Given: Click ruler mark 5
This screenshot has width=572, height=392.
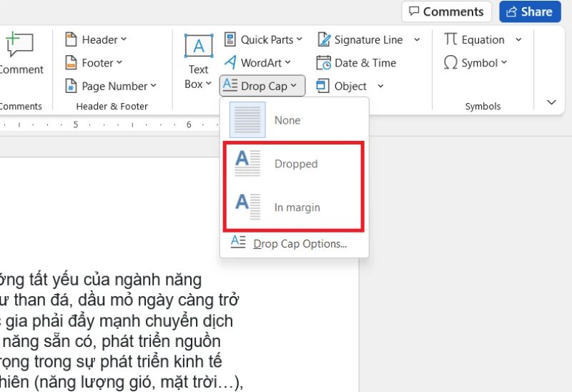Looking at the screenshot, I should click(76, 124).
